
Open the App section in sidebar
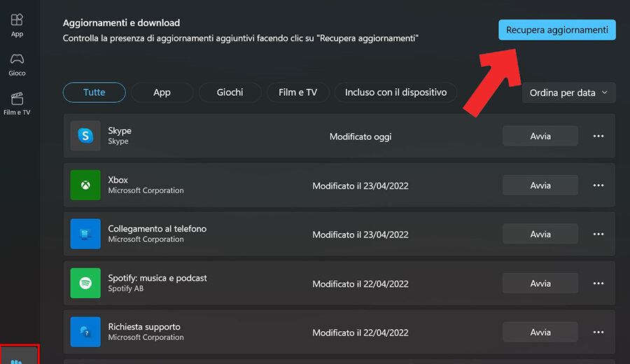tap(17, 24)
